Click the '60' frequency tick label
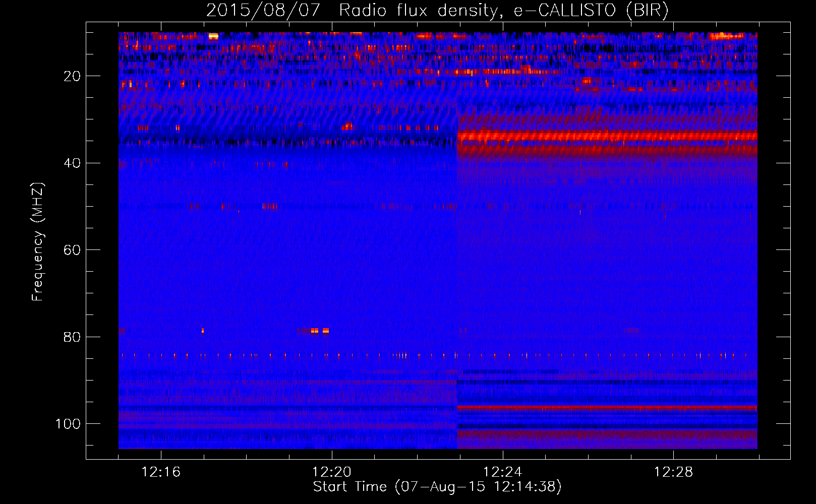Screen dimensions: 816x504 coord(72,250)
